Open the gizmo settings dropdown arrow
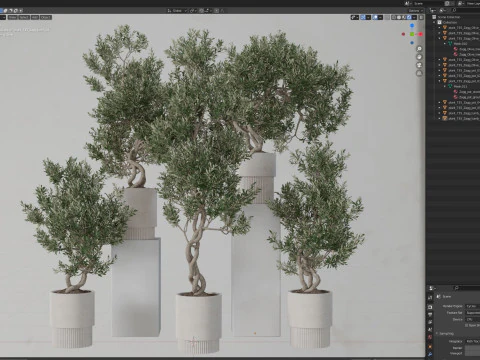The image size is (480, 360). click(368, 17)
